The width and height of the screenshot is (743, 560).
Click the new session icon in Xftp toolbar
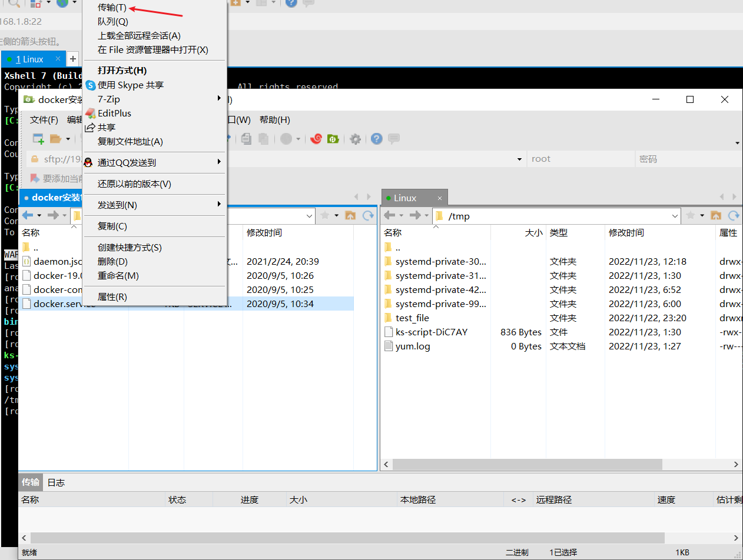pyautogui.click(x=38, y=139)
